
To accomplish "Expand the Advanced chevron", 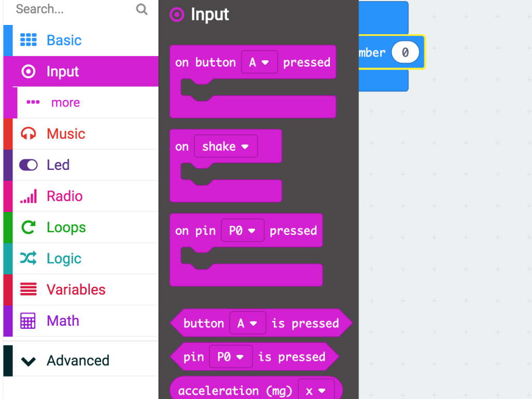I will click(29, 362).
